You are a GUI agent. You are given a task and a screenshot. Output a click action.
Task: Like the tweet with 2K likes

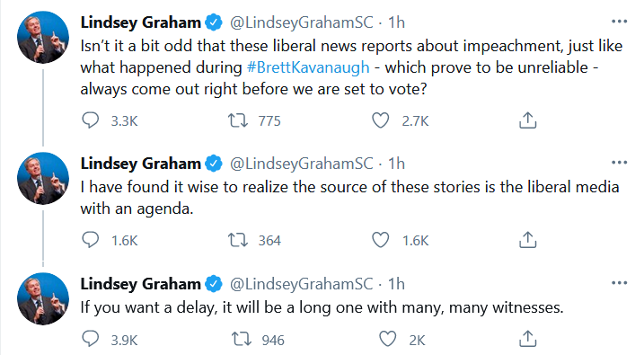tap(387, 340)
